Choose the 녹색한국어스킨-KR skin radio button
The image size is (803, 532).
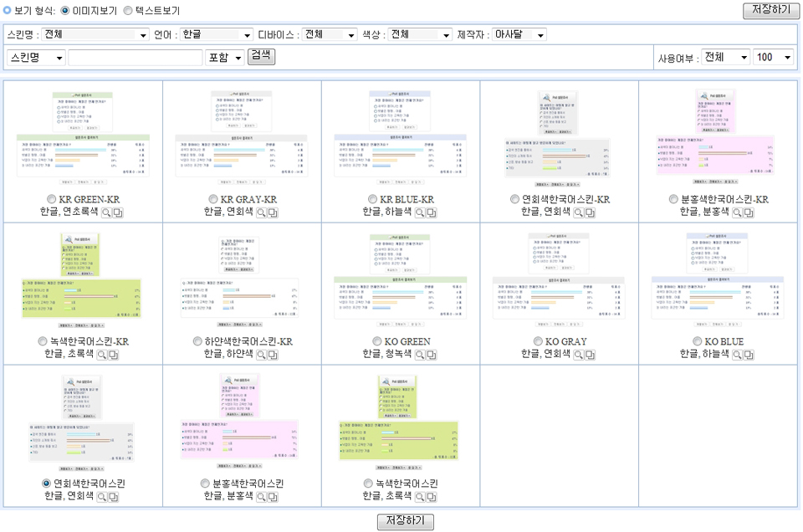click(x=43, y=341)
